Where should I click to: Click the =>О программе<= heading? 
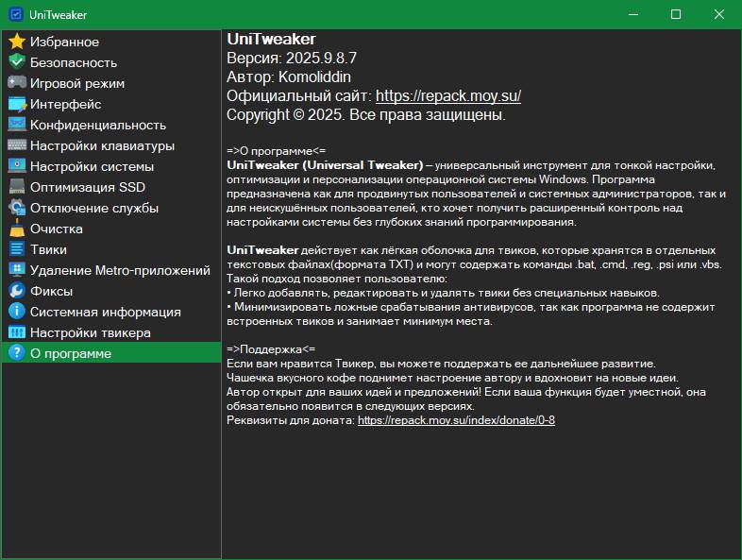coord(276,151)
